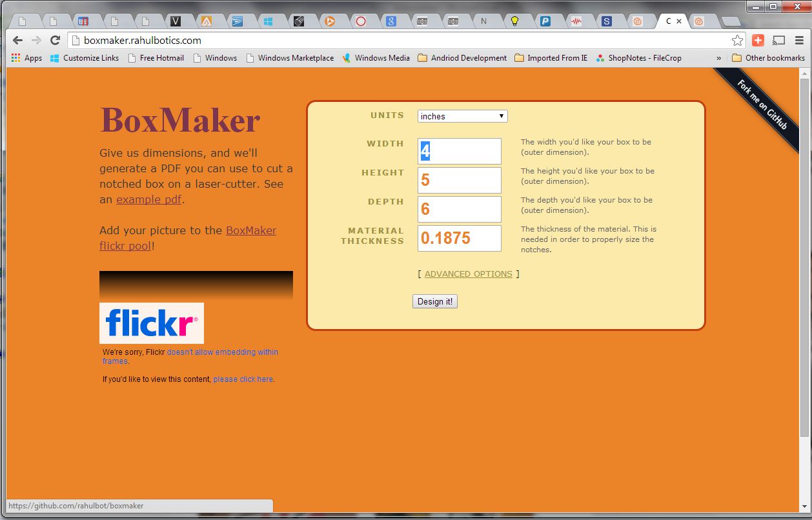
Task: Switch to the tab with the orange play favicon
Action: click(330, 21)
